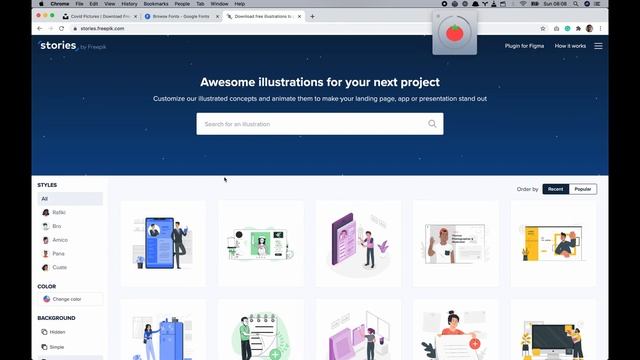Select the All styles filter
The image size is (640, 360).
pos(70,199)
